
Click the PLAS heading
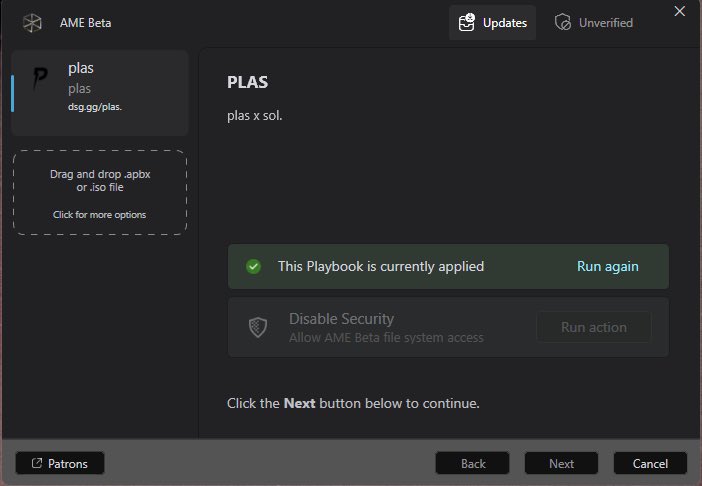click(248, 82)
